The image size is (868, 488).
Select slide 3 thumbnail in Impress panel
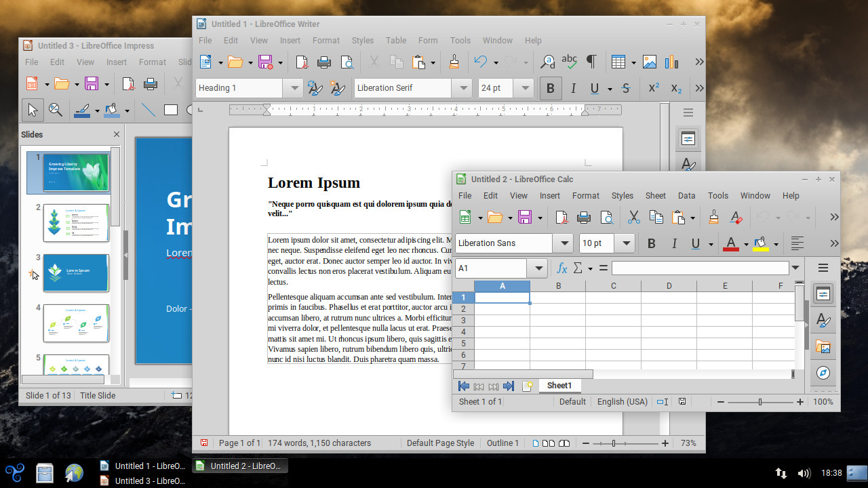tap(76, 272)
